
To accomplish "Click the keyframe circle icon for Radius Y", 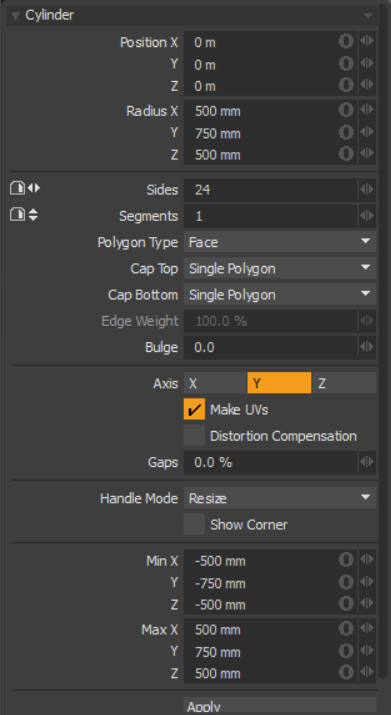I will tap(346, 133).
